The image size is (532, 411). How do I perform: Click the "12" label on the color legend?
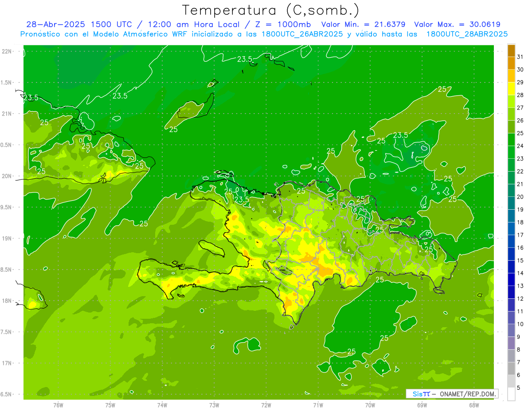click(x=520, y=298)
